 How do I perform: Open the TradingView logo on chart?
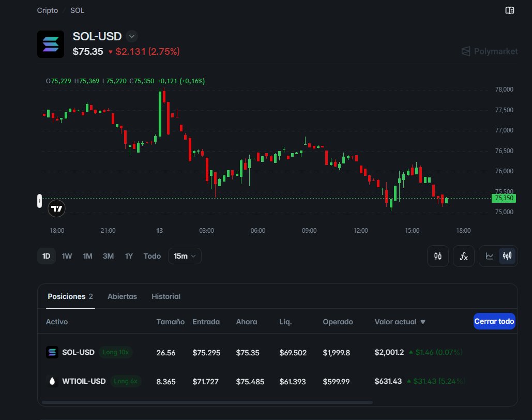point(57,208)
